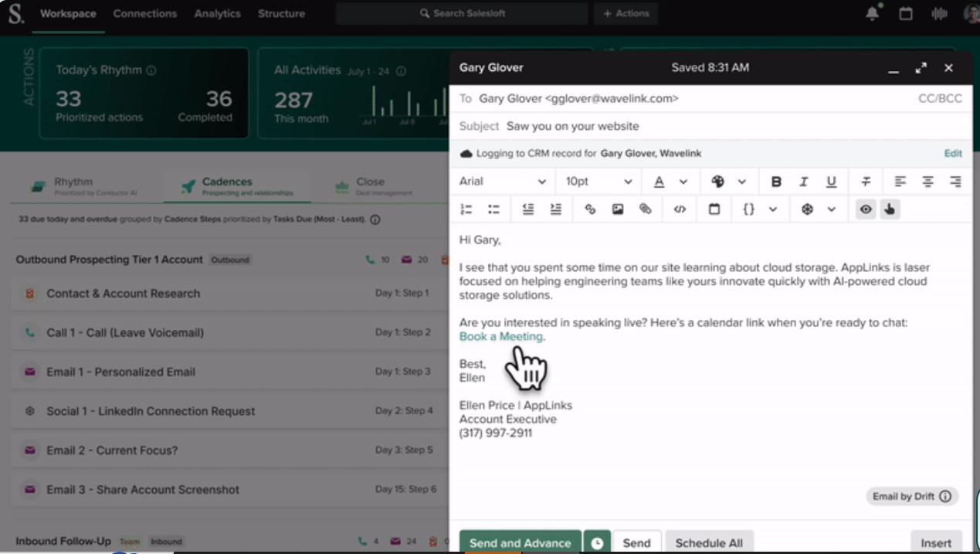Image resolution: width=980 pixels, height=554 pixels.
Task: Toggle link click tracking pointer icon
Action: (x=890, y=209)
